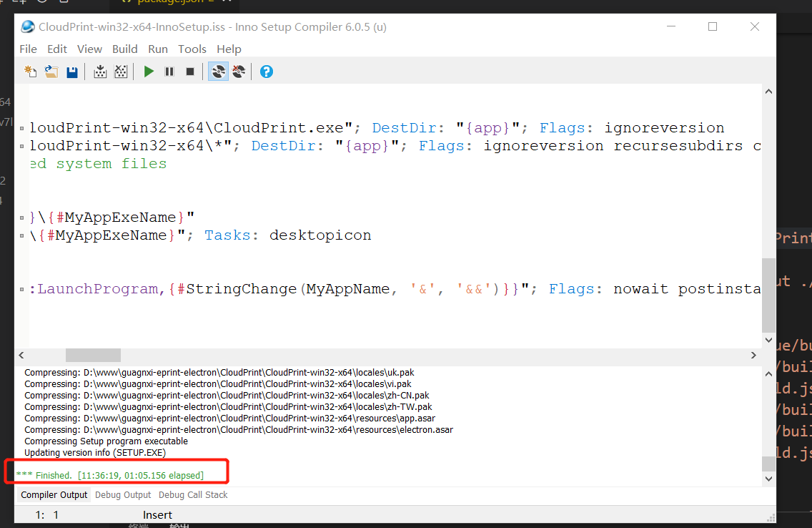
Task: Minimize the Inno Setup Compiler window
Action: [x=671, y=26]
